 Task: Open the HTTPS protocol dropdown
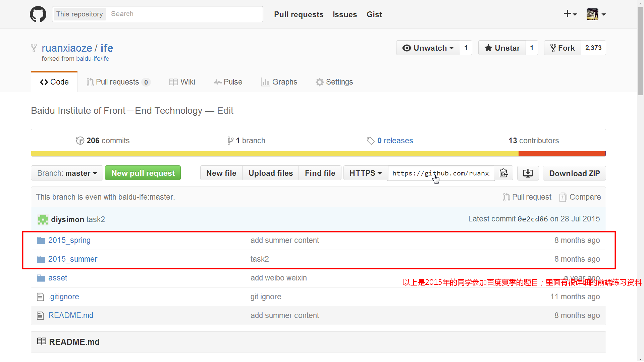(366, 173)
